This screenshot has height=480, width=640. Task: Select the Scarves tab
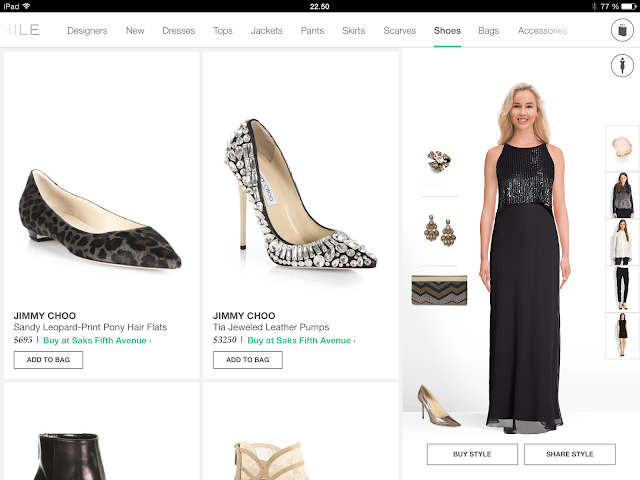(x=400, y=31)
